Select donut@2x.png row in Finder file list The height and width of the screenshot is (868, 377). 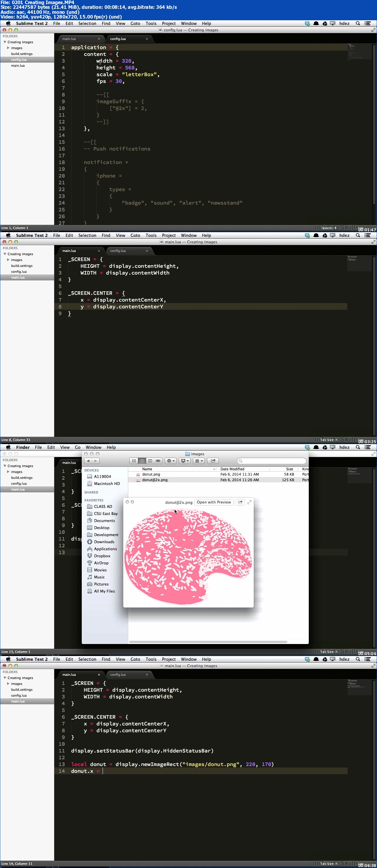218,480
